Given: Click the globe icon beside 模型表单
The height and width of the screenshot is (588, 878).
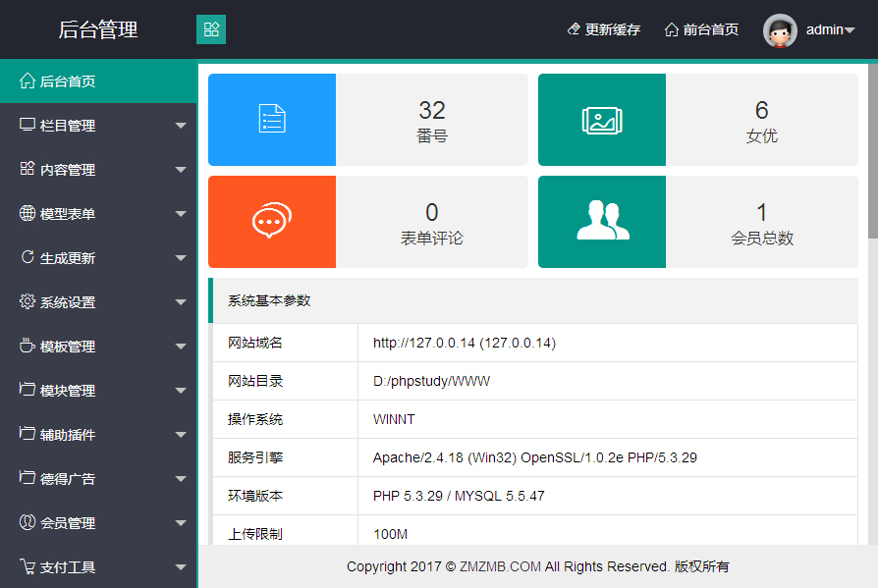Looking at the screenshot, I should (27, 214).
